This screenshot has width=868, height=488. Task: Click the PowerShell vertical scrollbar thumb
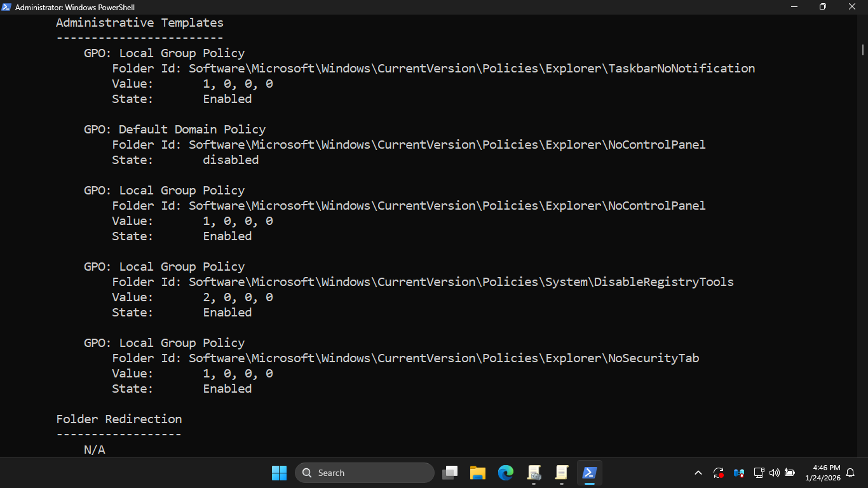[863, 50]
